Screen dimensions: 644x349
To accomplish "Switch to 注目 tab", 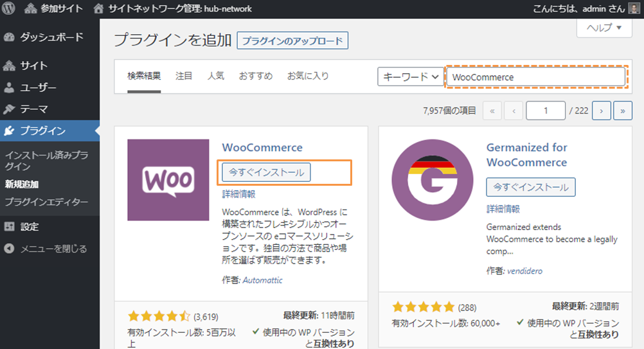I will click(x=184, y=76).
